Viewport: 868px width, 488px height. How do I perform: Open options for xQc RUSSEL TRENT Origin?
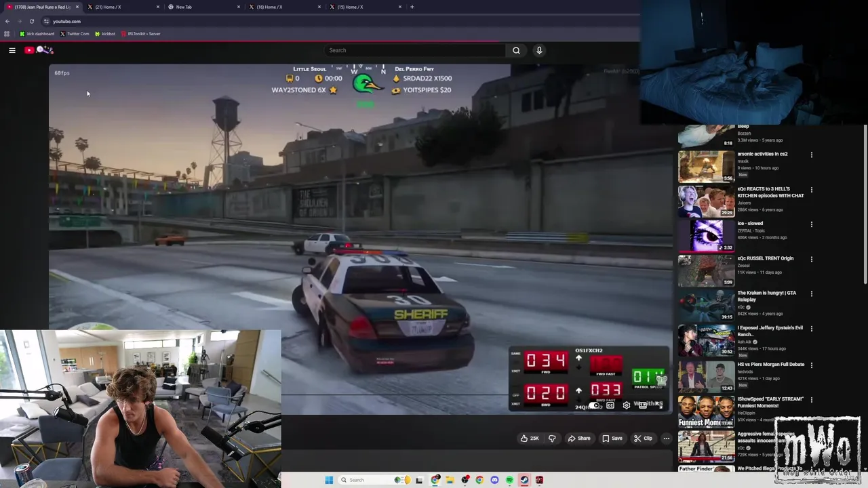(811, 259)
